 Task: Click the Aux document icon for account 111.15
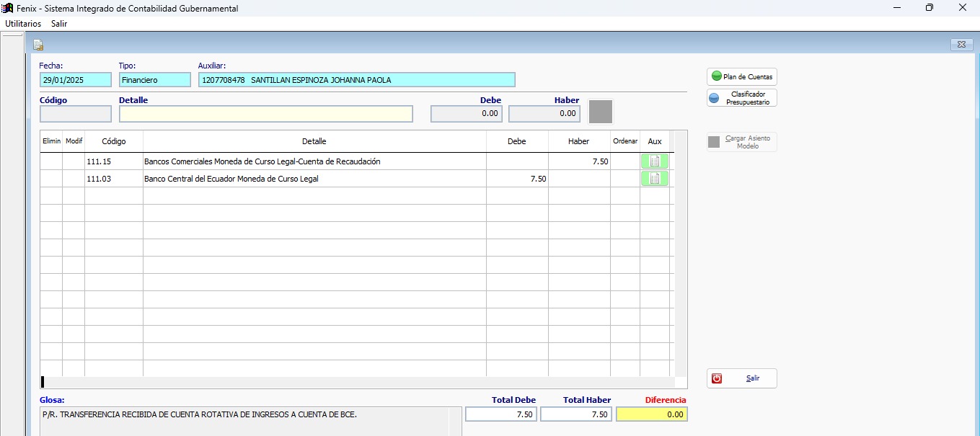point(654,161)
